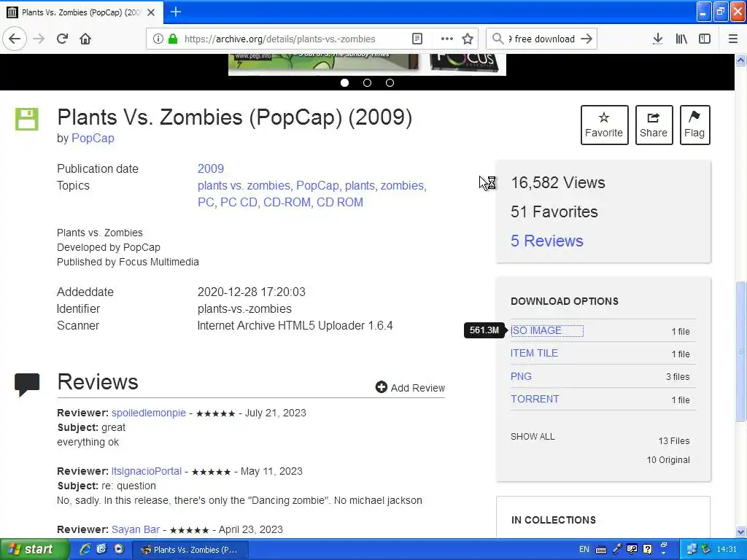Click the Share button
Viewport: 747px width, 560px height.
pos(654,125)
